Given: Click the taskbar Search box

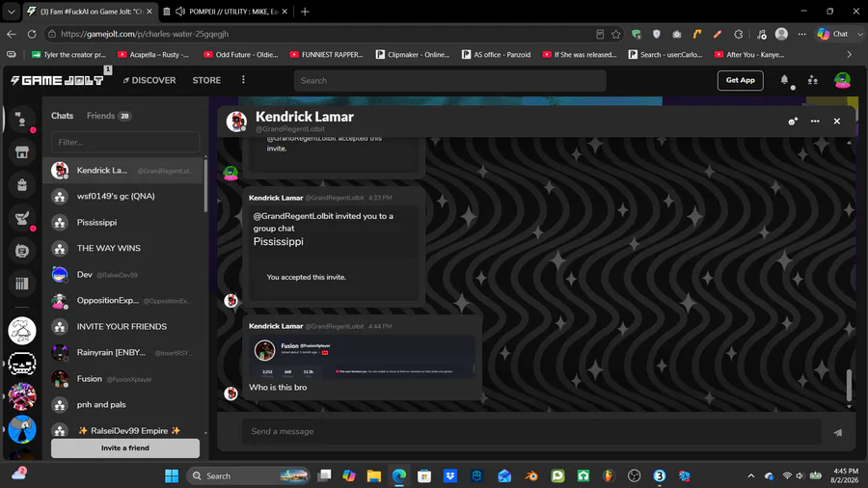Looking at the screenshot, I should click(x=248, y=475).
